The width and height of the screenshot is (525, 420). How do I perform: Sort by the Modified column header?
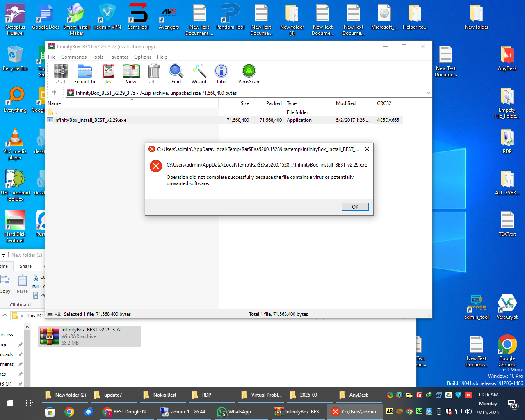(x=354, y=103)
